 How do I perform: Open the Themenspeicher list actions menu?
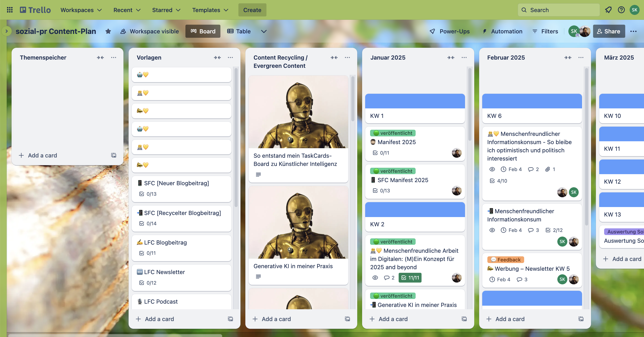point(114,58)
